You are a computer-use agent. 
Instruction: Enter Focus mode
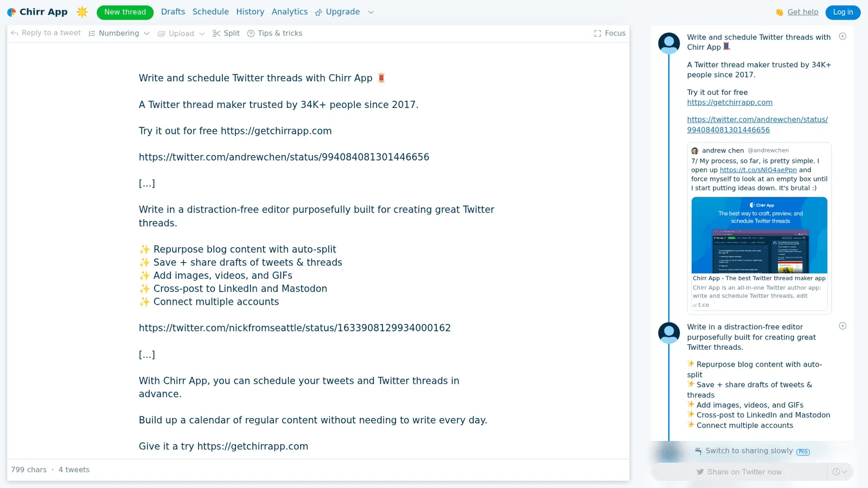point(610,33)
